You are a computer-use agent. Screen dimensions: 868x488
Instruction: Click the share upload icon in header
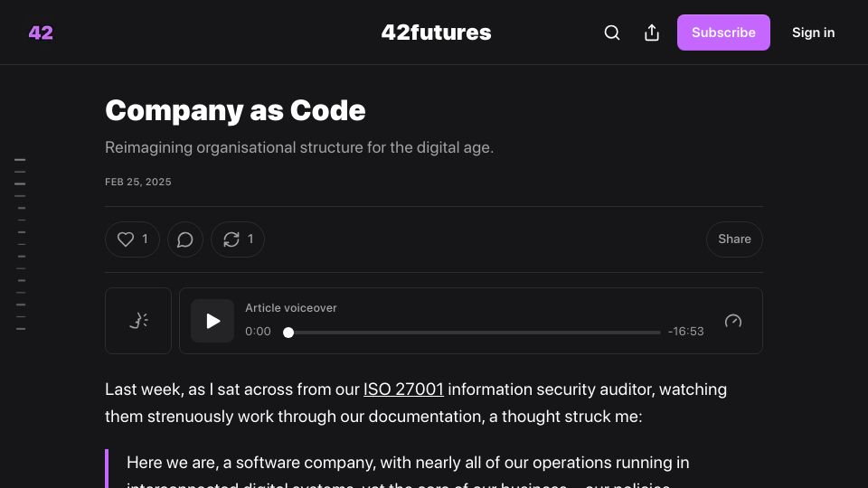[x=652, y=33]
